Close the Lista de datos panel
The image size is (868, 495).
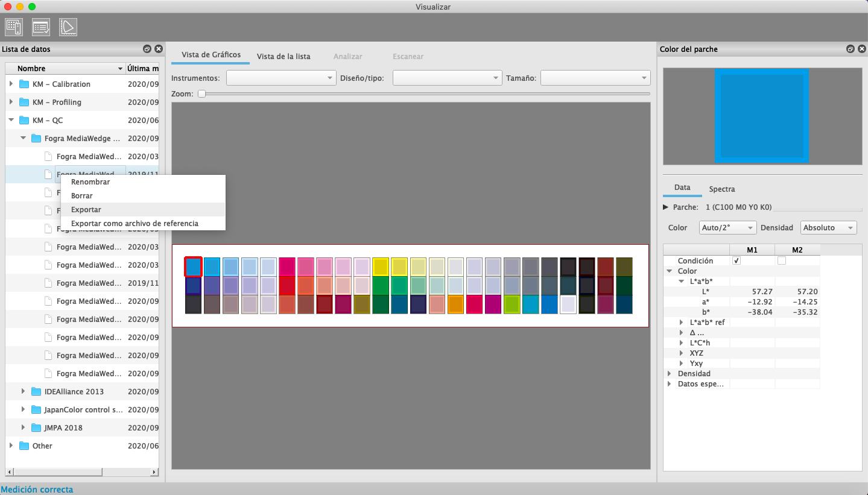tap(159, 49)
